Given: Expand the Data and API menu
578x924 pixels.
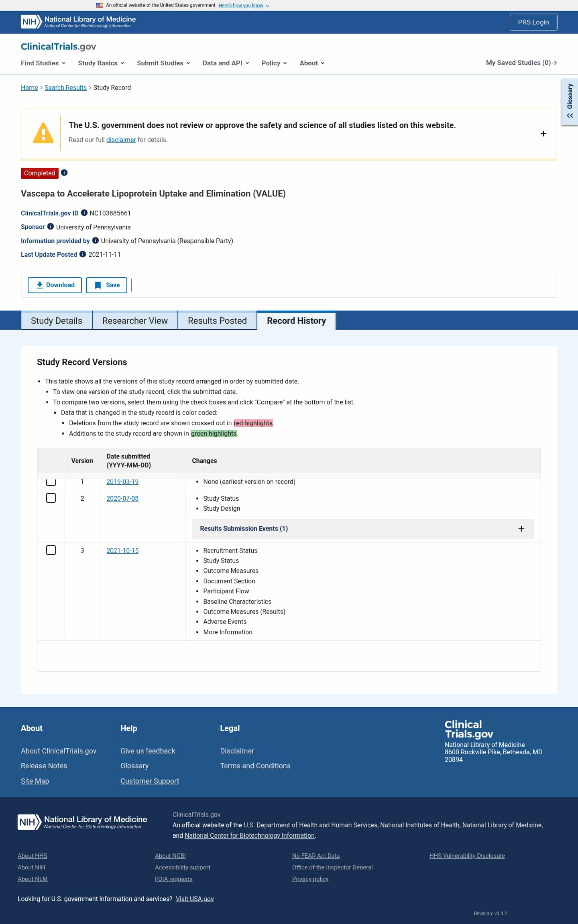Looking at the screenshot, I should point(226,63).
